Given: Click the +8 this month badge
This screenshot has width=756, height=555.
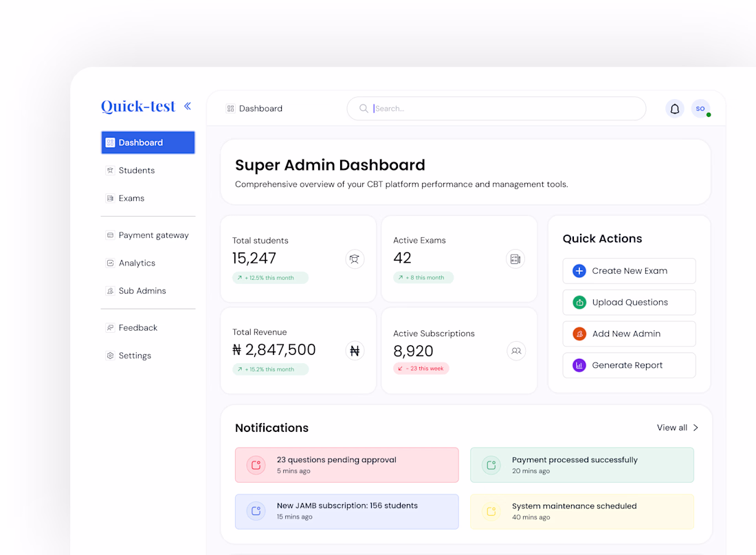Looking at the screenshot, I should 423,278.
